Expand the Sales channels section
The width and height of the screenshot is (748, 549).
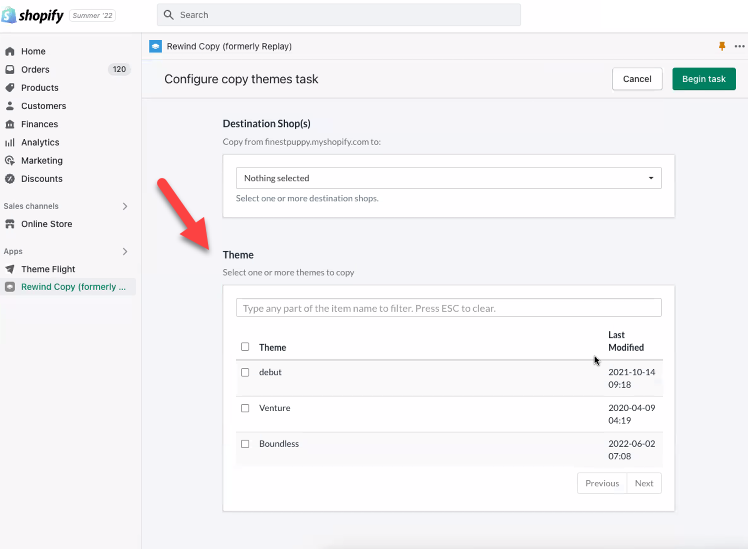tap(125, 206)
